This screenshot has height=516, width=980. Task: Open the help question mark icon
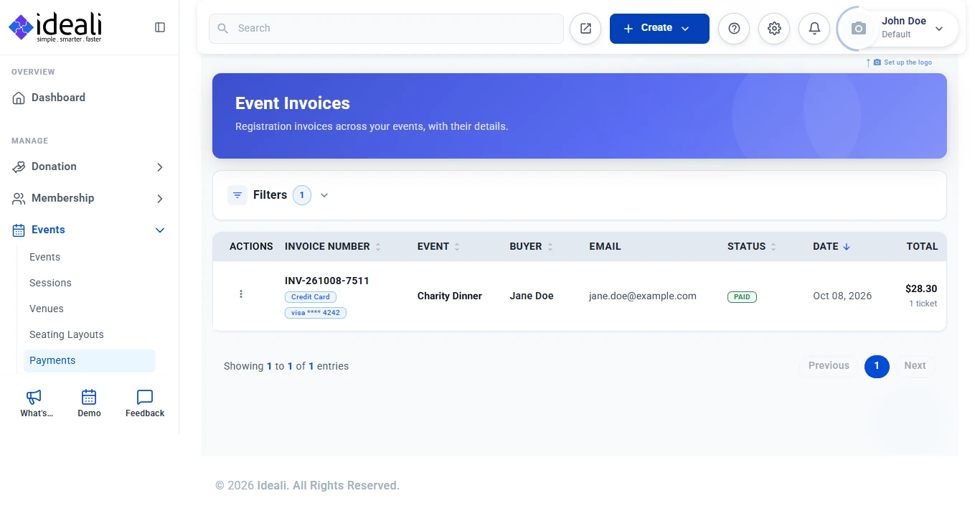coord(734,28)
